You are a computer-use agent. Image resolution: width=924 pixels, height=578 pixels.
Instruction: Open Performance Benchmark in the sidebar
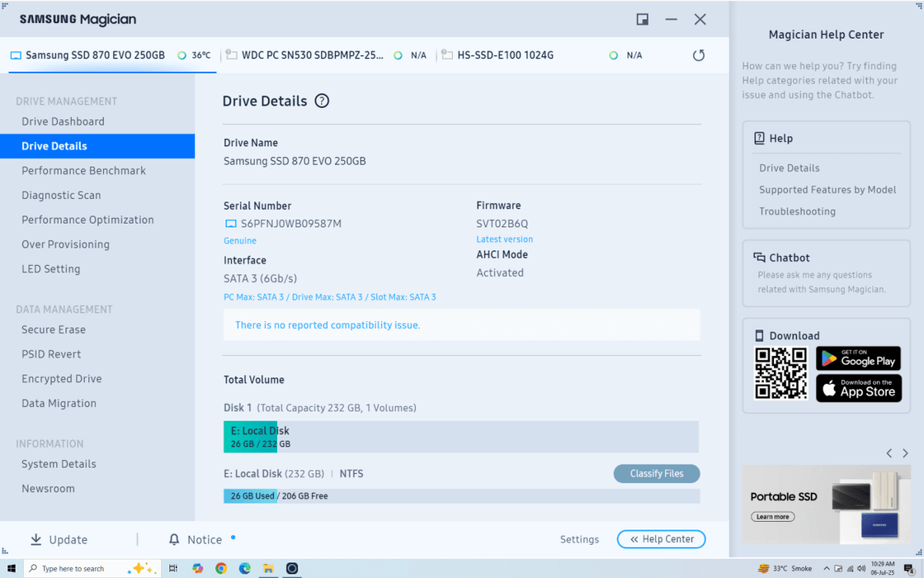click(x=83, y=171)
